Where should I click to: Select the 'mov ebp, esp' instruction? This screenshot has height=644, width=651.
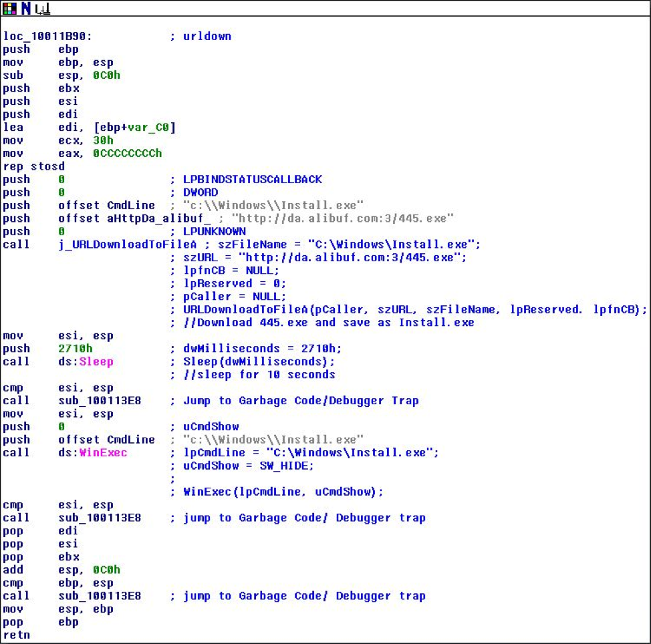point(58,62)
